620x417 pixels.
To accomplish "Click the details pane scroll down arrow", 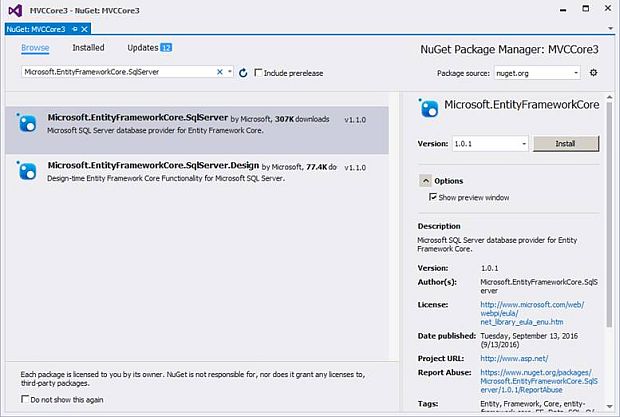I will (x=609, y=407).
